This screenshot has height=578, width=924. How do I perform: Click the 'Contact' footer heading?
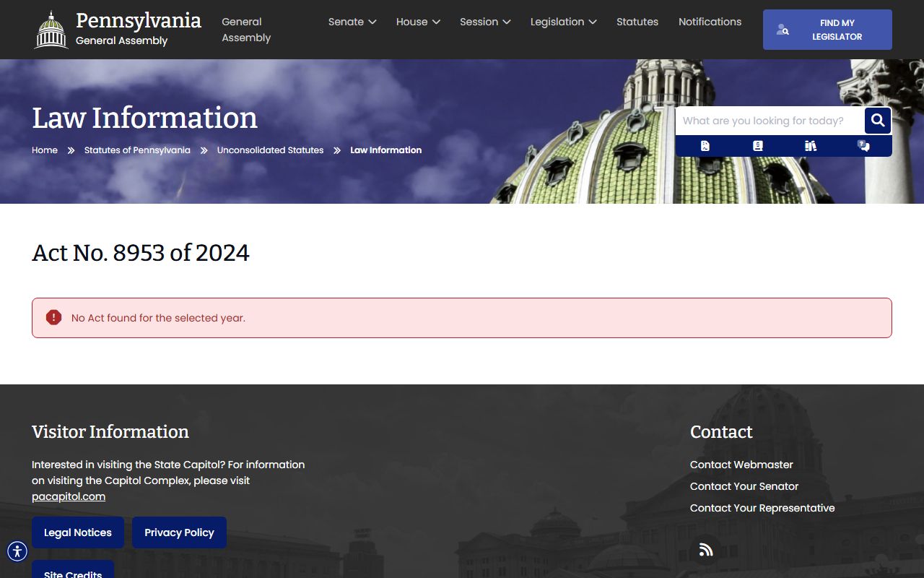point(721,432)
